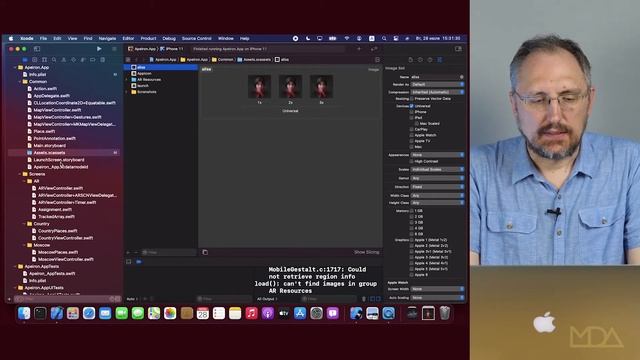The width and height of the screenshot is (640, 360).
Task: Clear the console with the trash icon
Action: click(364, 299)
